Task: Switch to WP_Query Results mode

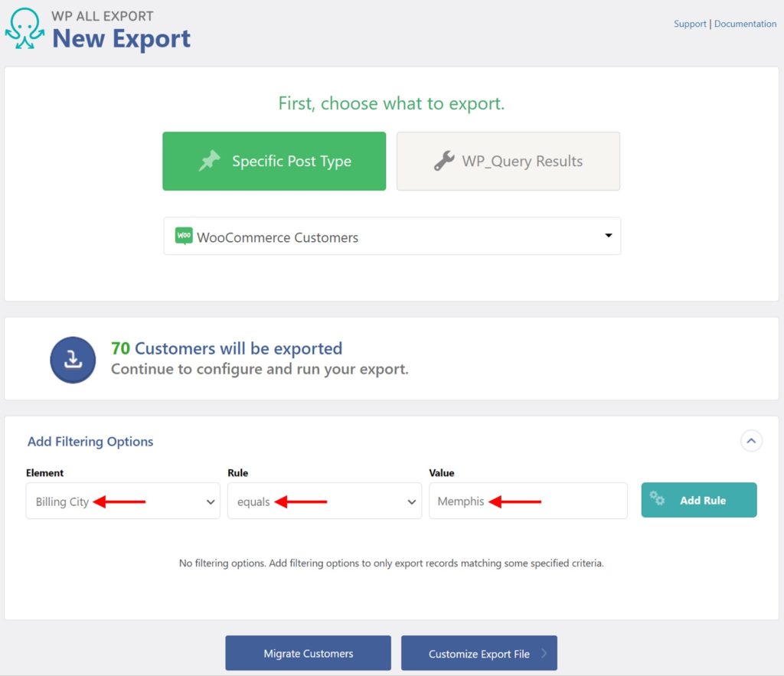Action: click(x=508, y=161)
